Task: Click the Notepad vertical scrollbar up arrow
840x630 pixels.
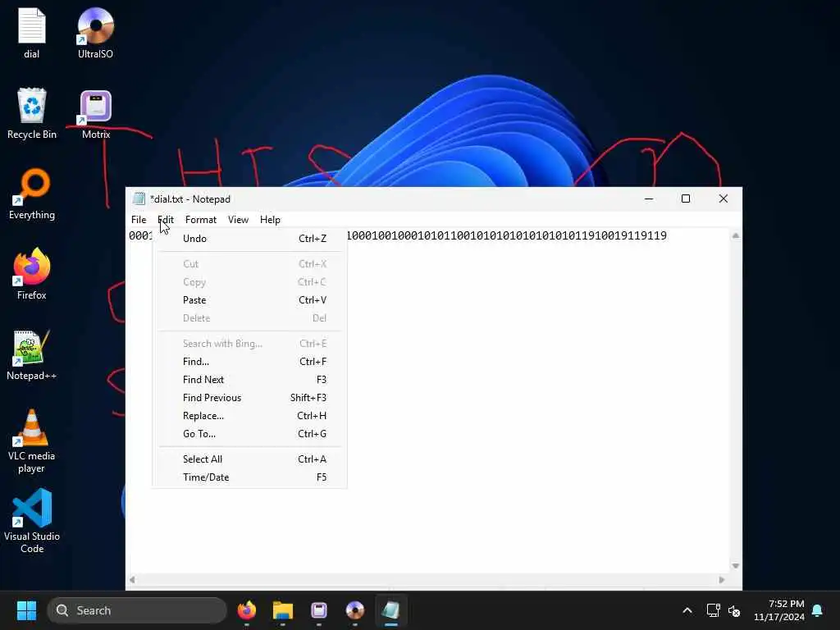Action: [x=736, y=235]
